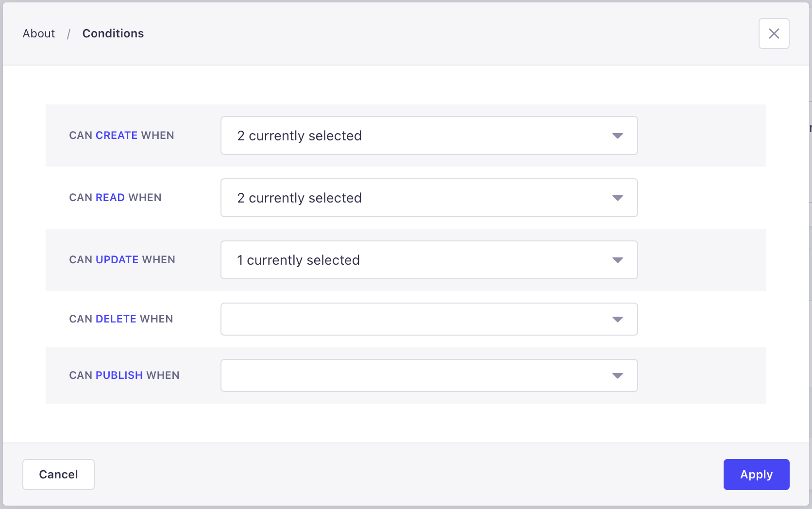Close the Conditions dialog with the X

[774, 33]
